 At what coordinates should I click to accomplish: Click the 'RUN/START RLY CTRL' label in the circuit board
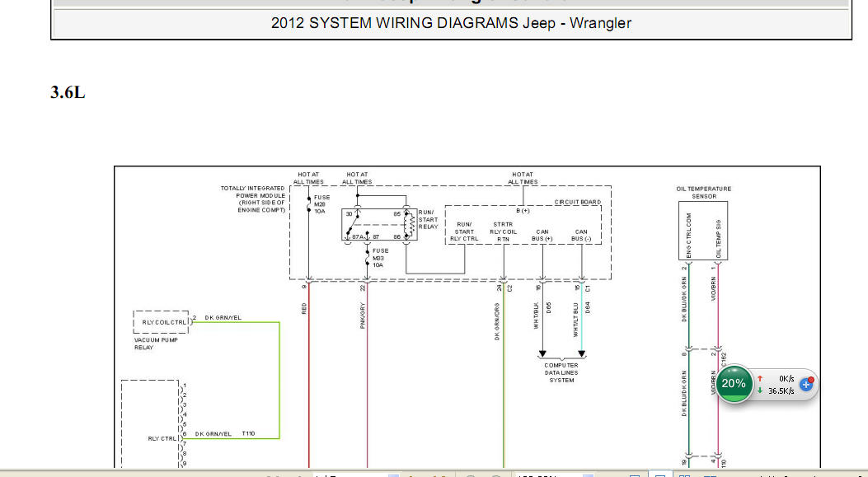click(x=464, y=231)
